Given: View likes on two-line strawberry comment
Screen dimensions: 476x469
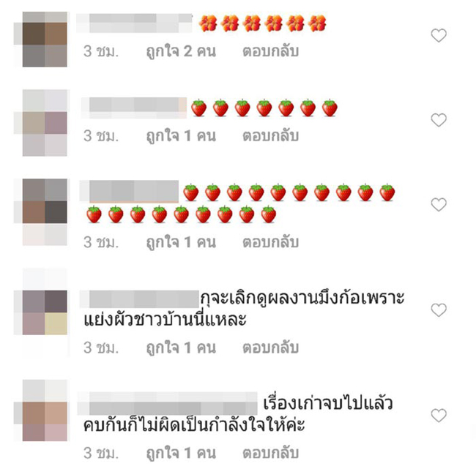Looking at the screenshot, I should 181,242.
